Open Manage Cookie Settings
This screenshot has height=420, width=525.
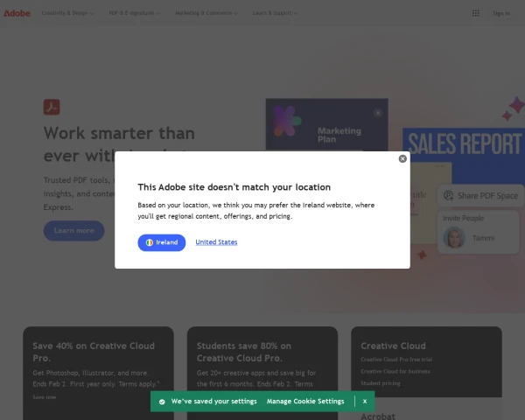coord(305,402)
